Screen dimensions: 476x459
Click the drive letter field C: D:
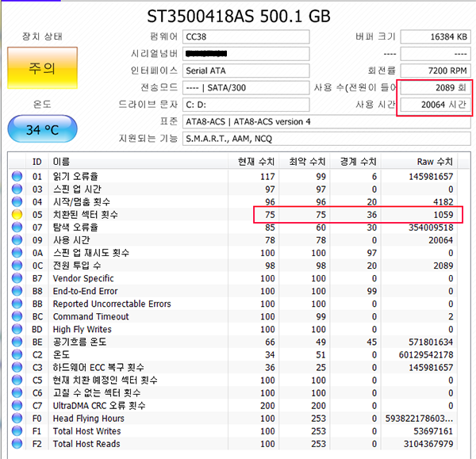(246, 105)
